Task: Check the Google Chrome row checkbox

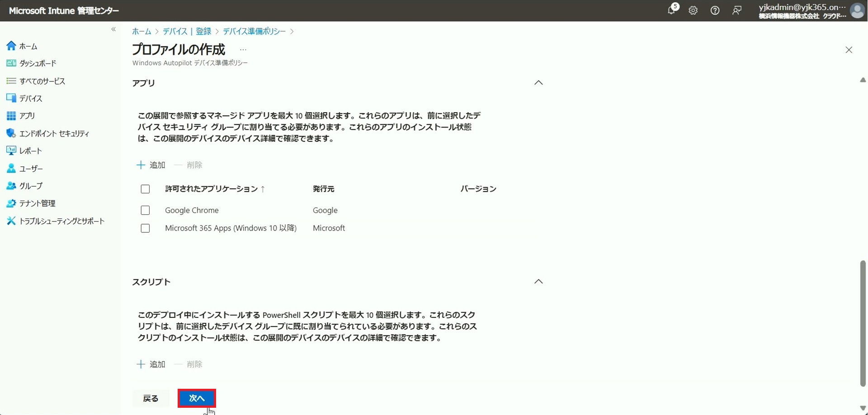Action: click(145, 210)
